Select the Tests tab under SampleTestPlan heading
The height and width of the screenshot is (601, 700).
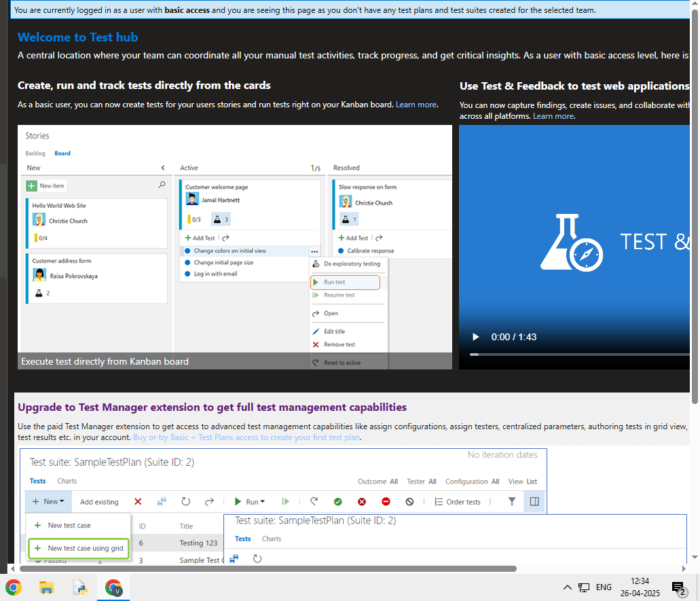point(37,481)
